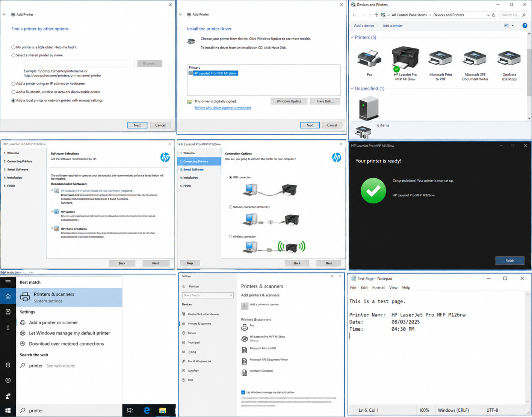Go back in Devices and Printers navigation
This screenshot has height=417, width=532.
click(x=354, y=15)
